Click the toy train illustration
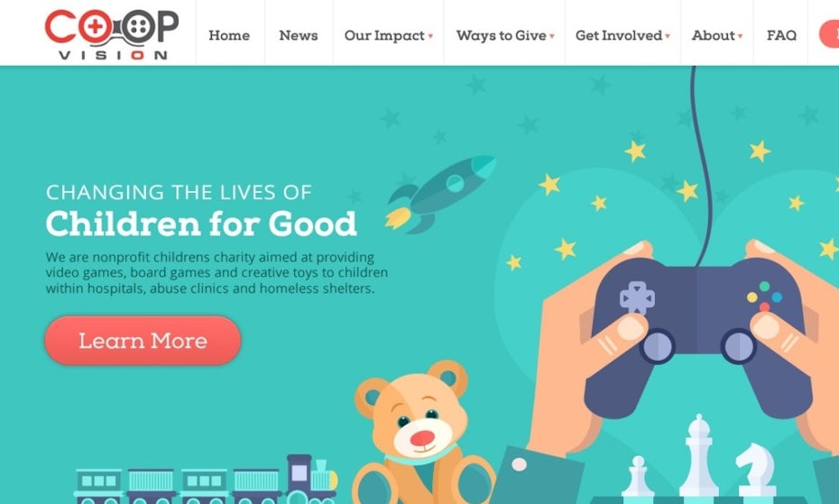Viewport: 839px width, 504px height. [x=206, y=480]
